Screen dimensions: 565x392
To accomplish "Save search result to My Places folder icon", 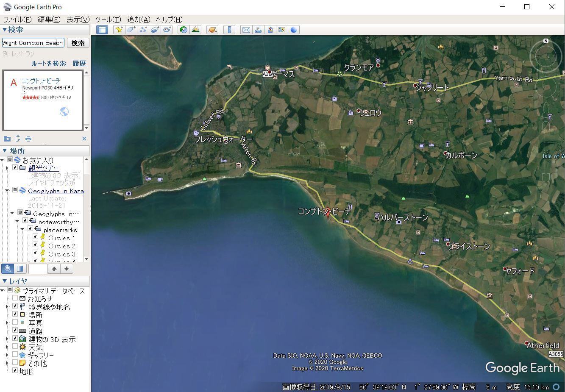I will pyautogui.click(x=7, y=139).
